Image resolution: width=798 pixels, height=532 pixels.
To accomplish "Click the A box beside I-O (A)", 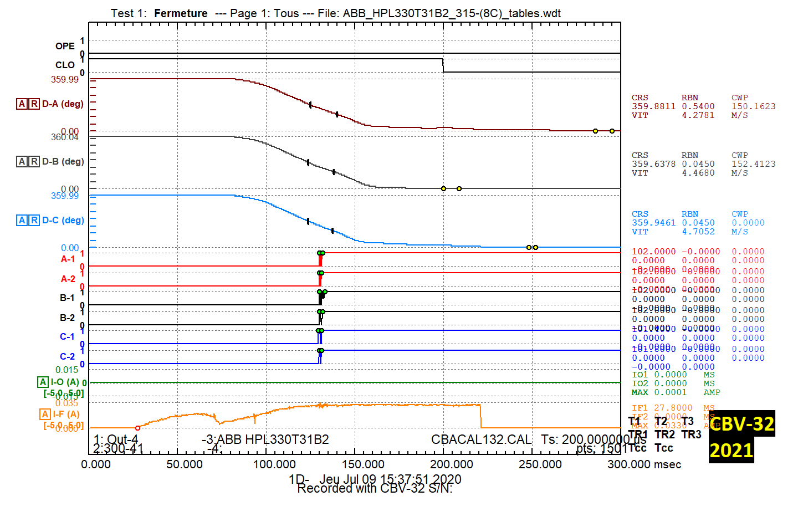I will coord(43,382).
